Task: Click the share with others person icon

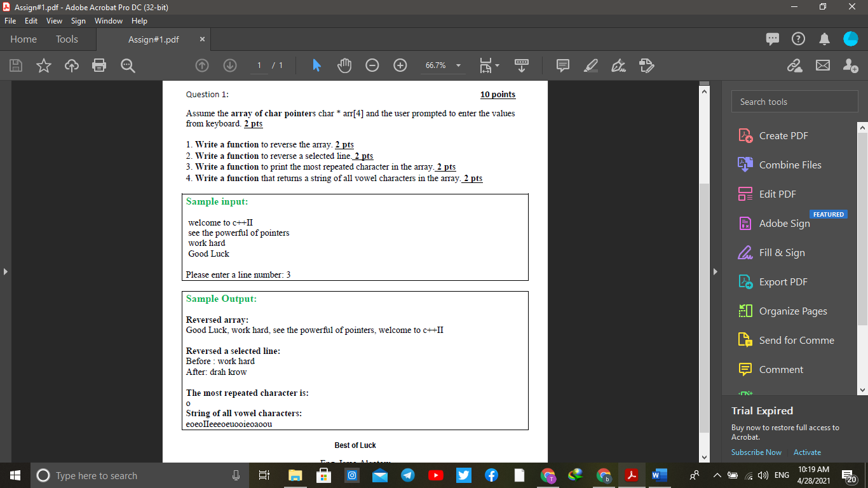Action: (851, 65)
